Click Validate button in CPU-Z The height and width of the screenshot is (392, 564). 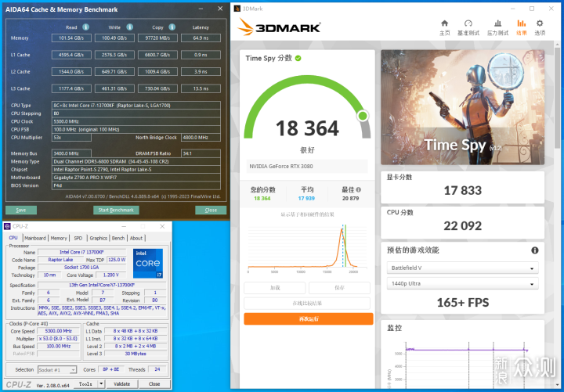coord(122,384)
